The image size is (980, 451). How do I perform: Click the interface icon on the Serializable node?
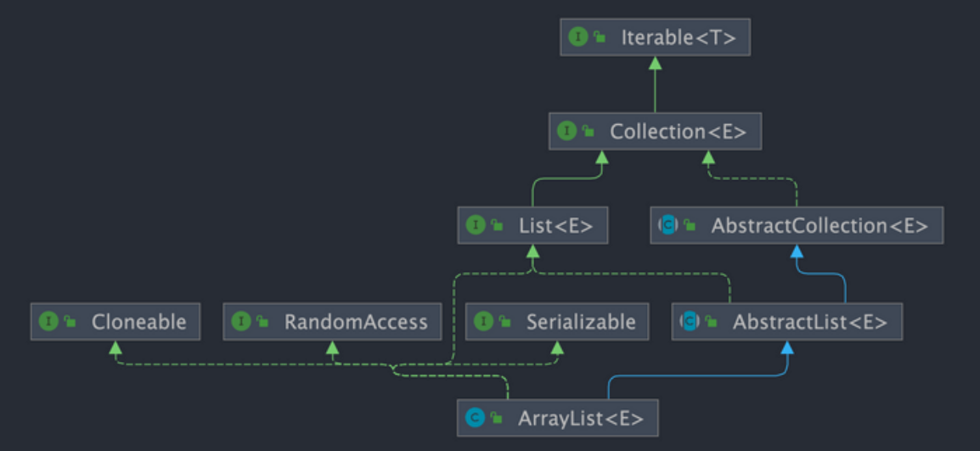(x=483, y=322)
